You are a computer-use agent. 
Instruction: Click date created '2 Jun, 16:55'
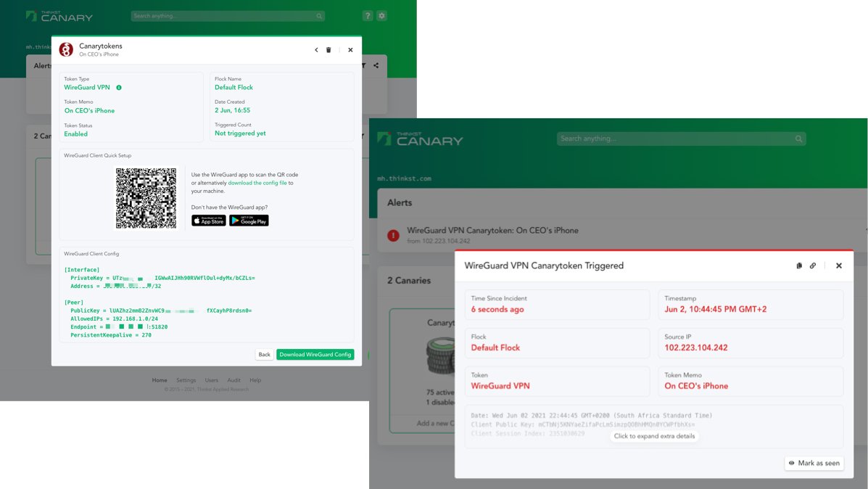[233, 110]
